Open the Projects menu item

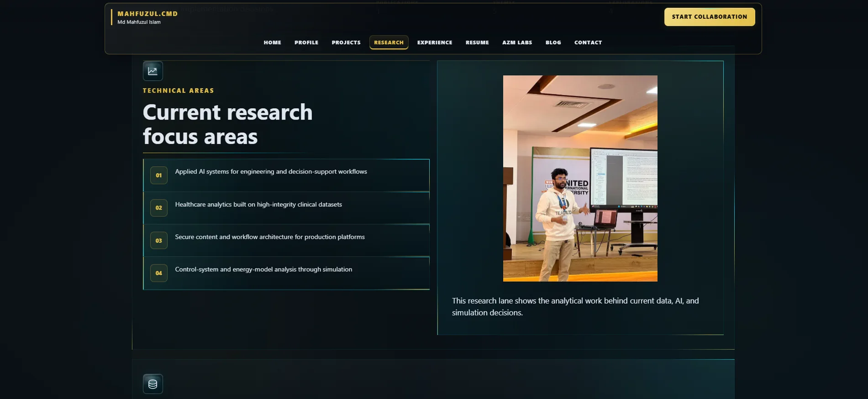(x=346, y=42)
